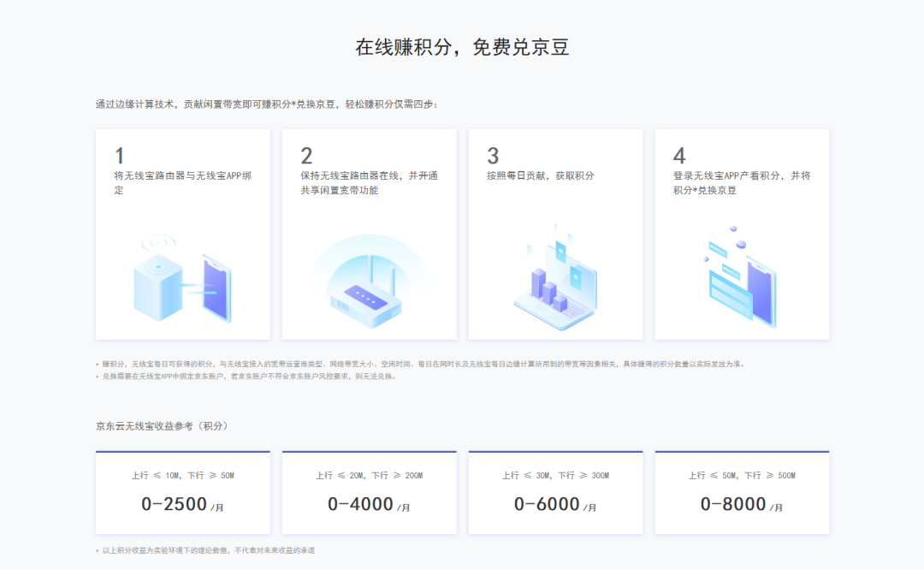924x570 pixels.
Task: Click label 上行 ≤ 30M, 下行 ≥ 300M
Action: point(556,475)
